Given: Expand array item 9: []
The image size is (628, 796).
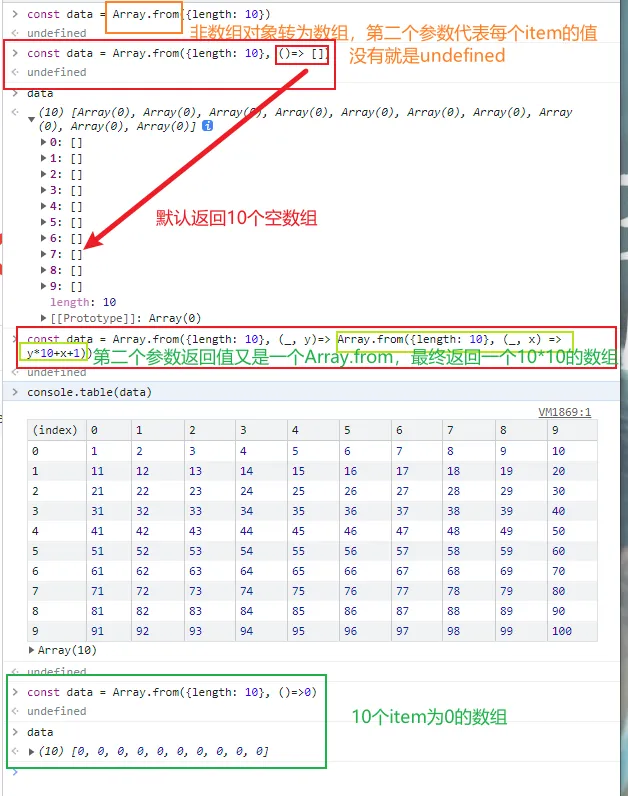Looking at the screenshot, I should [44, 286].
